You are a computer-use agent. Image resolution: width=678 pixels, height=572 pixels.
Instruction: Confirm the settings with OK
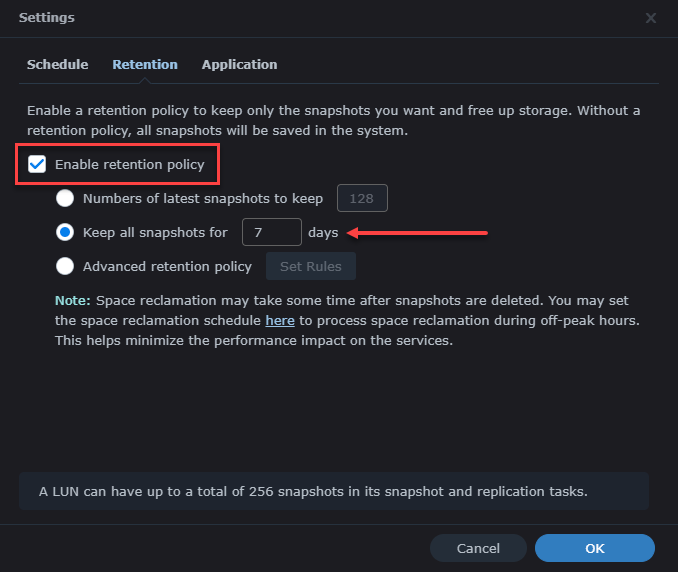click(x=594, y=548)
